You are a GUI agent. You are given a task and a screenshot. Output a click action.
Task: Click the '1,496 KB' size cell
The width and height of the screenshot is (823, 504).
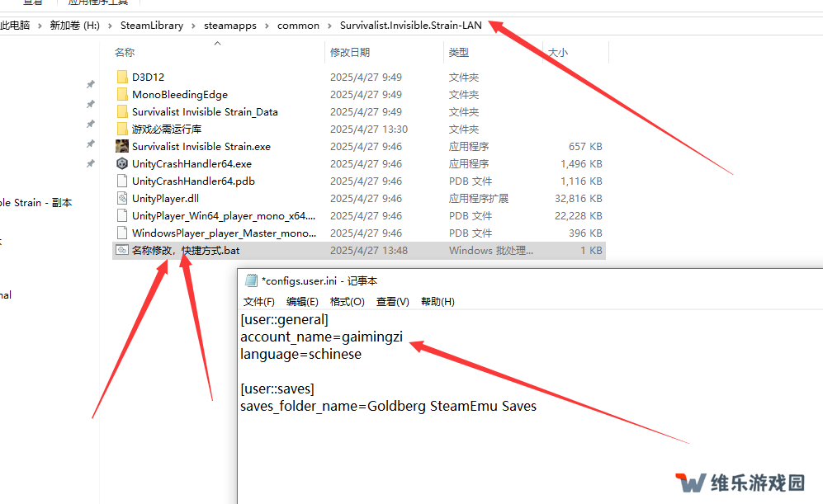[581, 163]
